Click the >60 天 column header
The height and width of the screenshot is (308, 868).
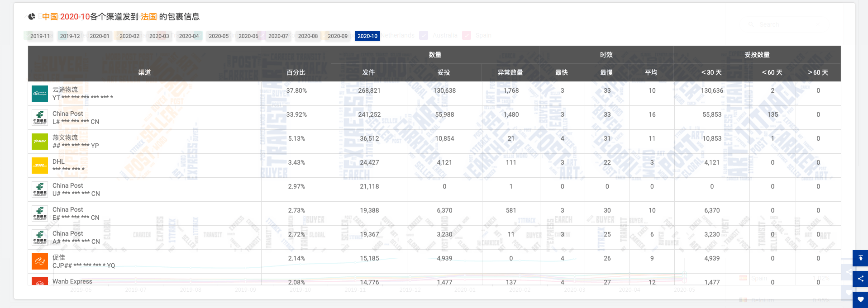(x=818, y=72)
